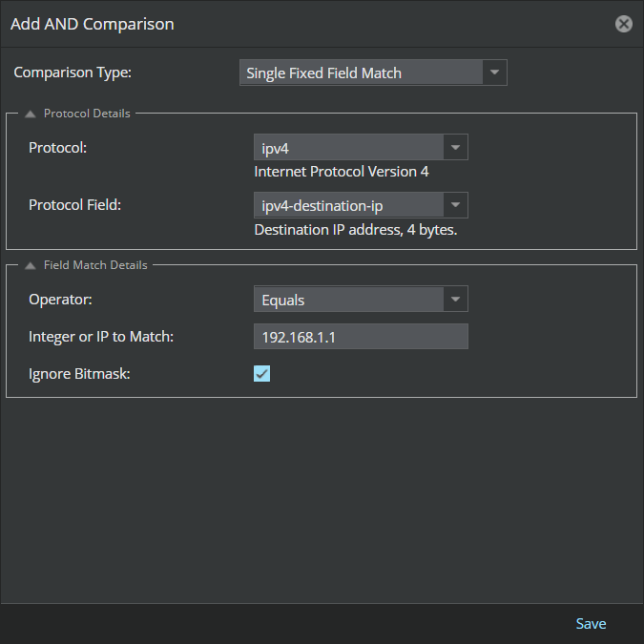Screen dimensions: 644x644
Task: Collapse the Protocol Details section
Action: coord(30,114)
